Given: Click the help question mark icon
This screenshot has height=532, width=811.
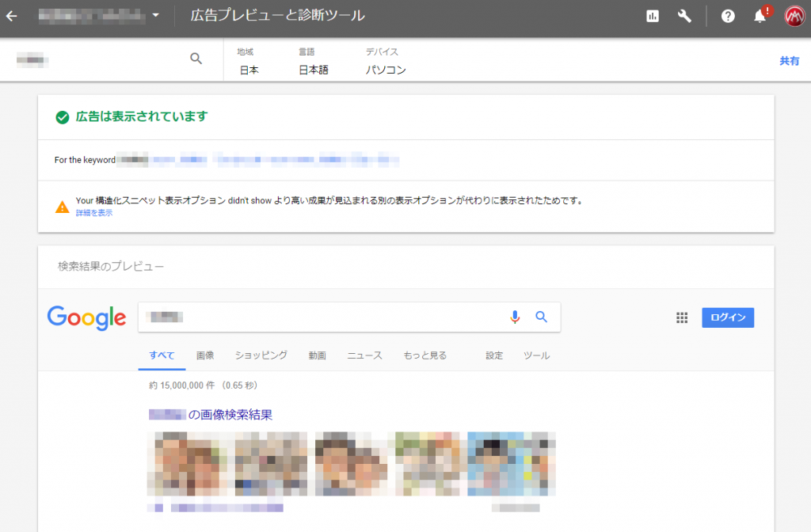Looking at the screenshot, I should [x=728, y=16].
